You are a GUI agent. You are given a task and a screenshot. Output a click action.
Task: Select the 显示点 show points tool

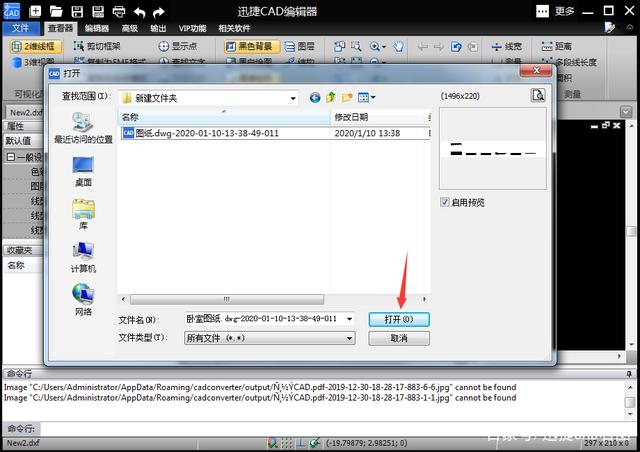point(178,46)
